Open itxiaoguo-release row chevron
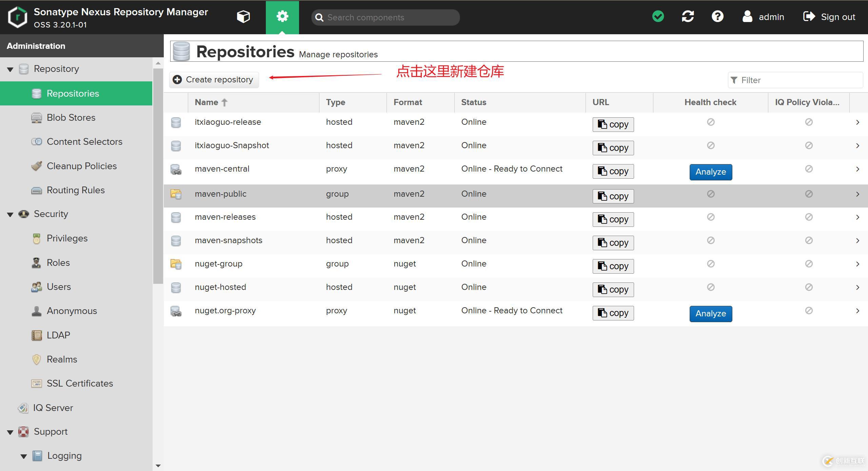Screen dimensions: 868x471 click(x=857, y=122)
